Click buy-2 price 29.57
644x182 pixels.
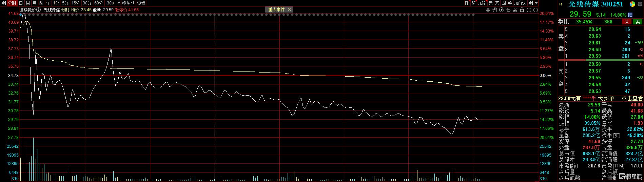pos(594,71)
